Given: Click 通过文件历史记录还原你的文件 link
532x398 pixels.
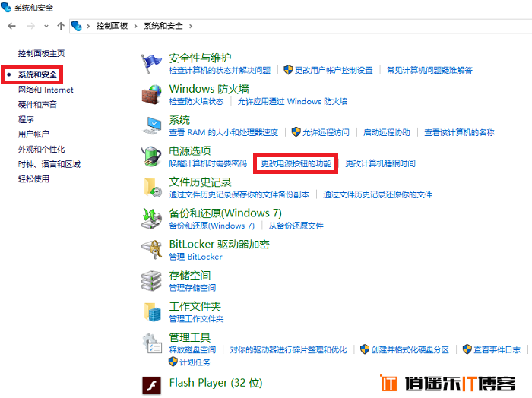Looking at the screenshot, I should 378,194.
